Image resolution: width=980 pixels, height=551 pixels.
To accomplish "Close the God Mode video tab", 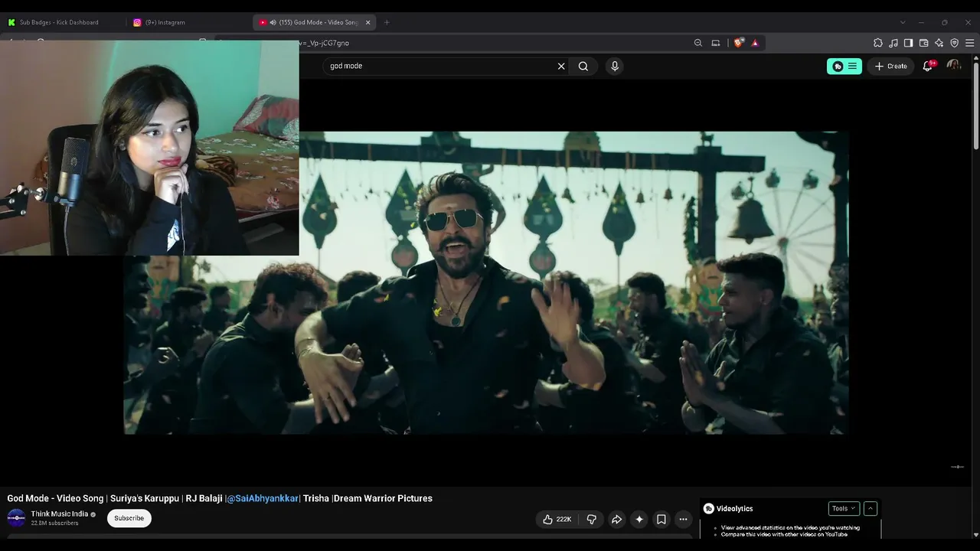I will click(x=367, y=22).
